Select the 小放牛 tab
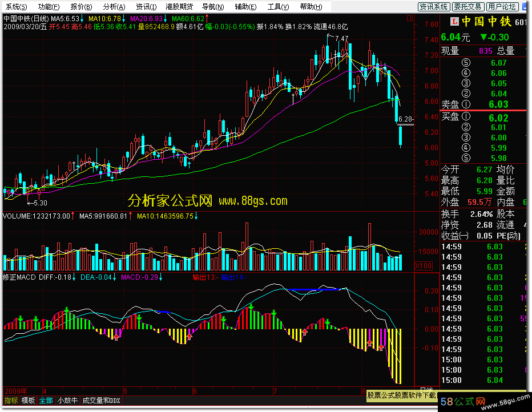Image resolution: width=532 pixels, height=412 pixels. point(67,401)
